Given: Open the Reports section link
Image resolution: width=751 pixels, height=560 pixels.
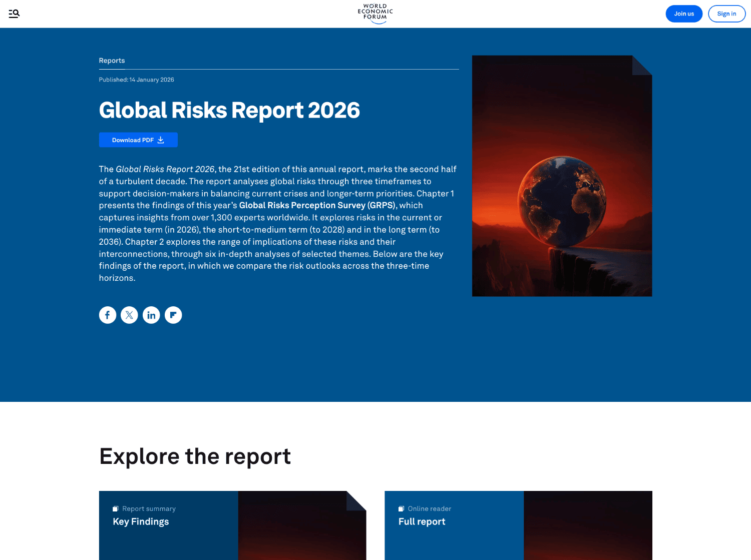Looking at the screenshot, I should point(112,60).
